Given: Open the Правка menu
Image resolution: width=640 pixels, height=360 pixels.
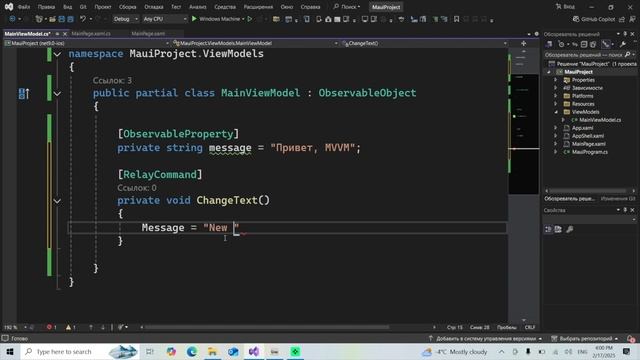Looking at the screenshot, I should (x=46, y=7).
